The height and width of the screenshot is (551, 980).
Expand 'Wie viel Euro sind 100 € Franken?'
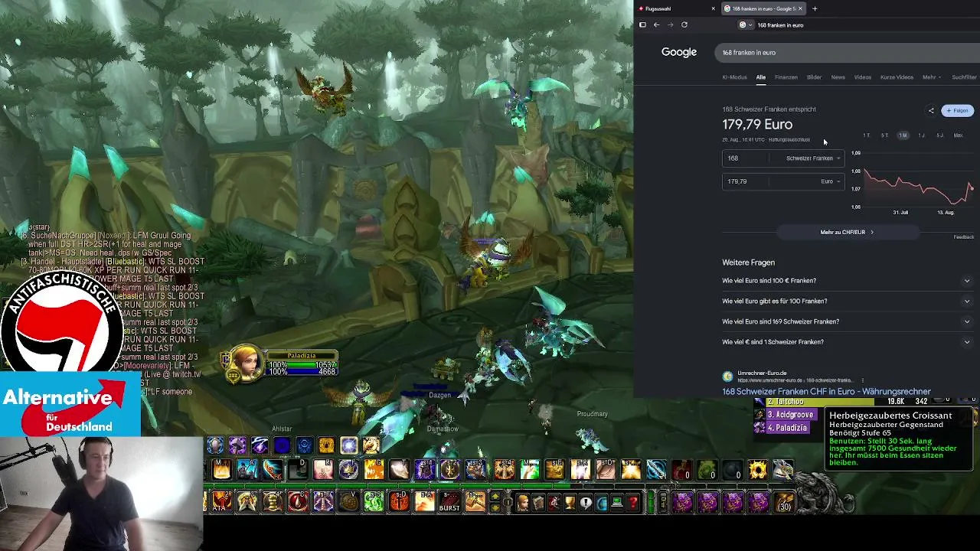pos(847,281)
